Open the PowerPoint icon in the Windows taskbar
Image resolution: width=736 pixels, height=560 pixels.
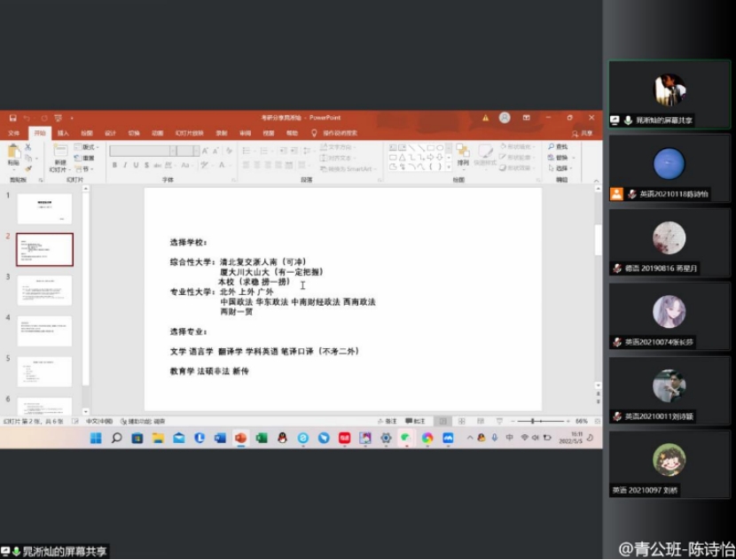241,438
